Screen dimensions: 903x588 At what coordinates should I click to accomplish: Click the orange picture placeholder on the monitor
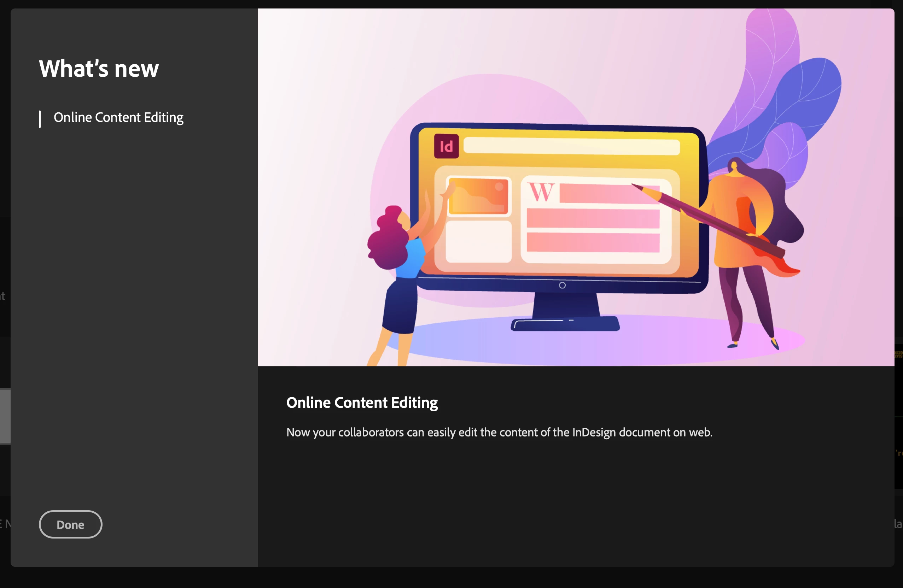pos(478,196)
